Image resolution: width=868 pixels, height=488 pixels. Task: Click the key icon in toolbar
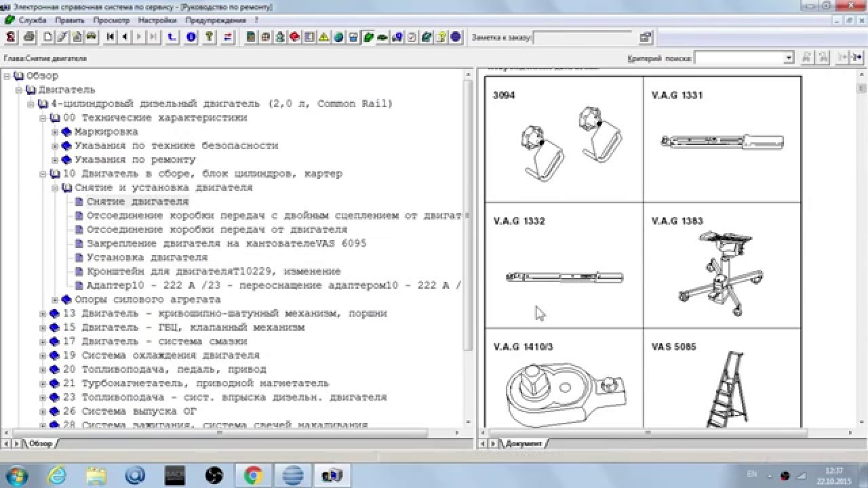pos(210,37)
